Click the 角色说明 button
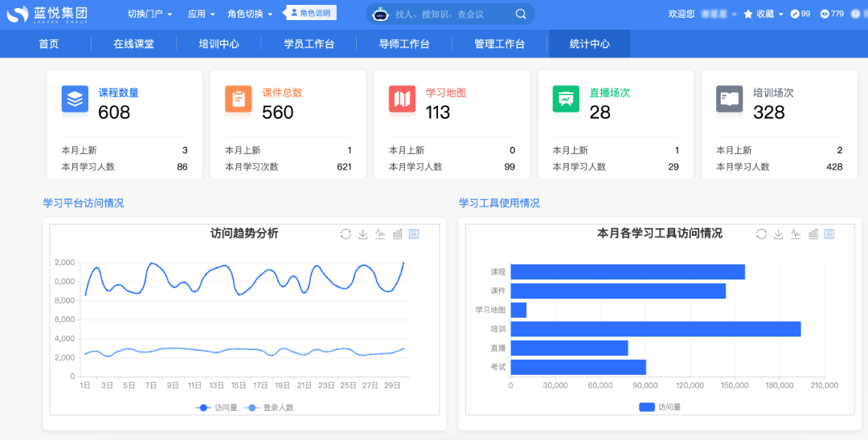The width and height of the screenshot is (868, 440). pyautogui.click(x=310, y=13)
